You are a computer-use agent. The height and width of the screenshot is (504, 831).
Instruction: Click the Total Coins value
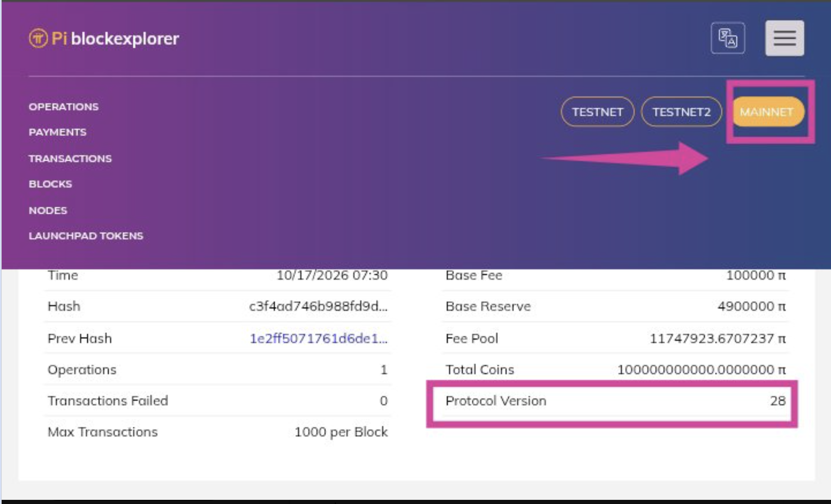coord(702,370)
